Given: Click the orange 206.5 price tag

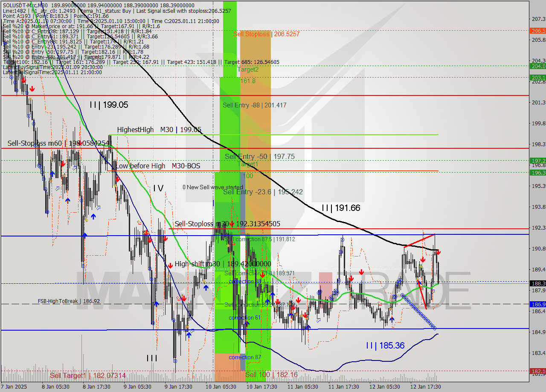Looking at the screenshot, I should (537, 31).
